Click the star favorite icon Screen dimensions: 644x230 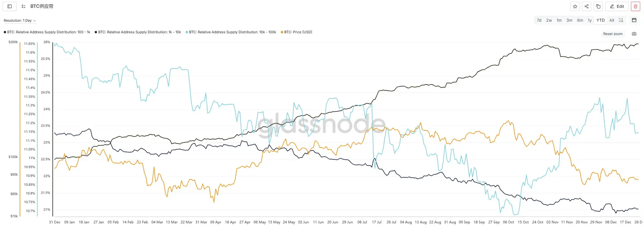pos(575,6)
